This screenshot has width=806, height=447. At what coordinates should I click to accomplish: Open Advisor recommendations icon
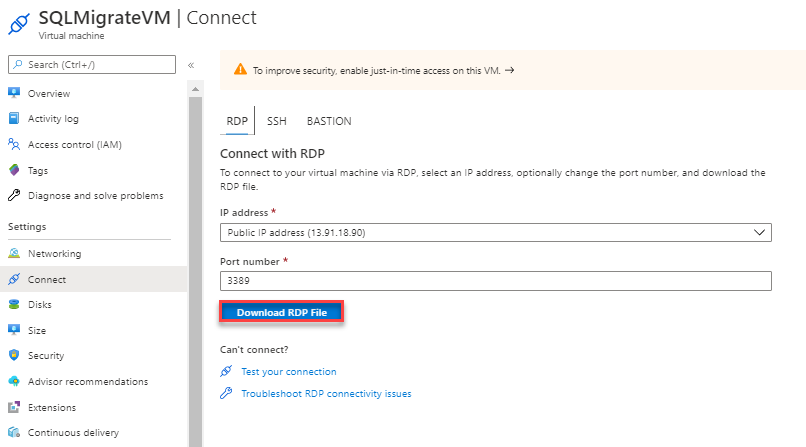point(14,382)
